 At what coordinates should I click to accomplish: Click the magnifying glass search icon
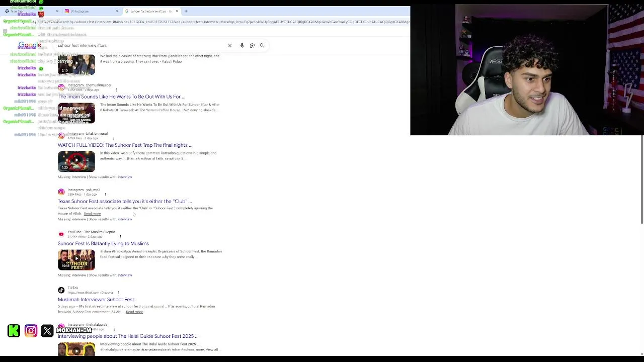pos(262,45)
